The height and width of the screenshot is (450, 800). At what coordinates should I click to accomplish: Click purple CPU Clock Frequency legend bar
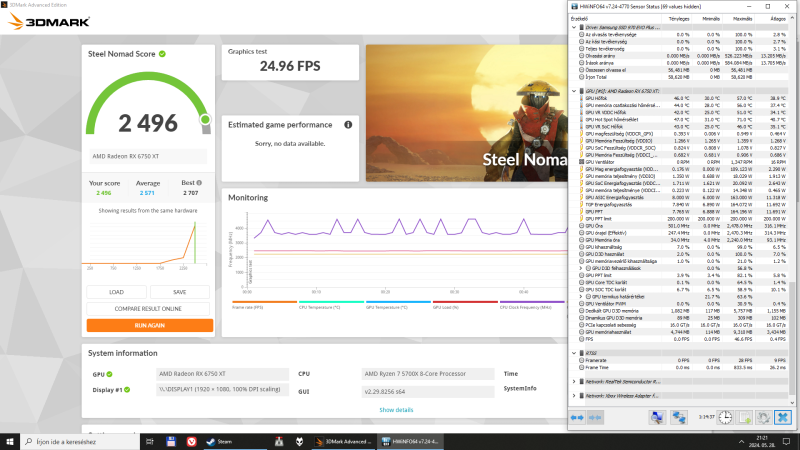(x=532, y=302)
